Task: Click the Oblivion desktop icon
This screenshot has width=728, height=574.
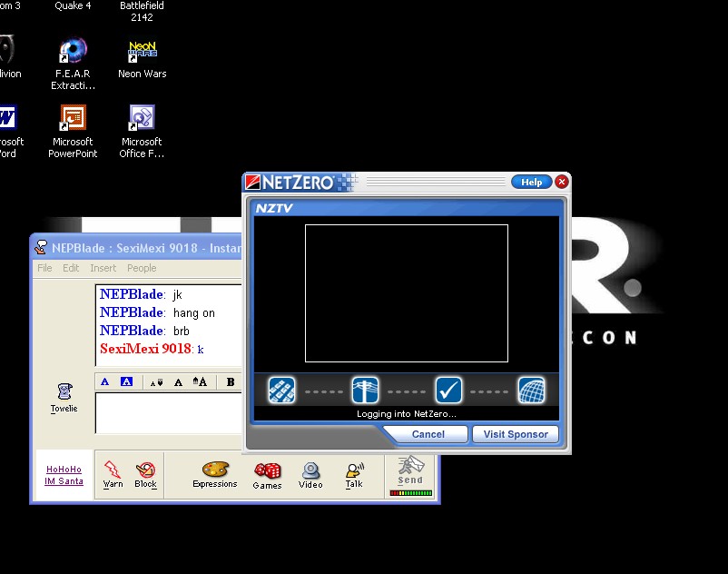Action: (8, 56)
